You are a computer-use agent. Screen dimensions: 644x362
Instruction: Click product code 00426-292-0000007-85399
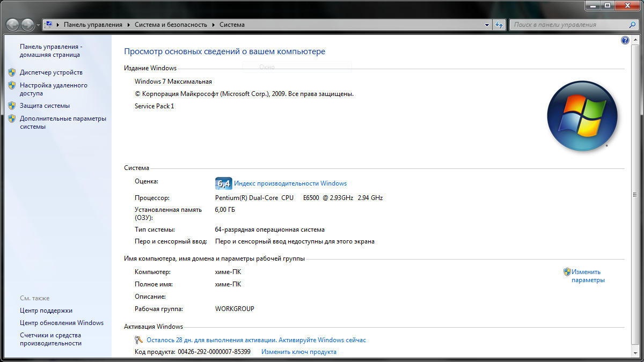(x=214, y=352)
